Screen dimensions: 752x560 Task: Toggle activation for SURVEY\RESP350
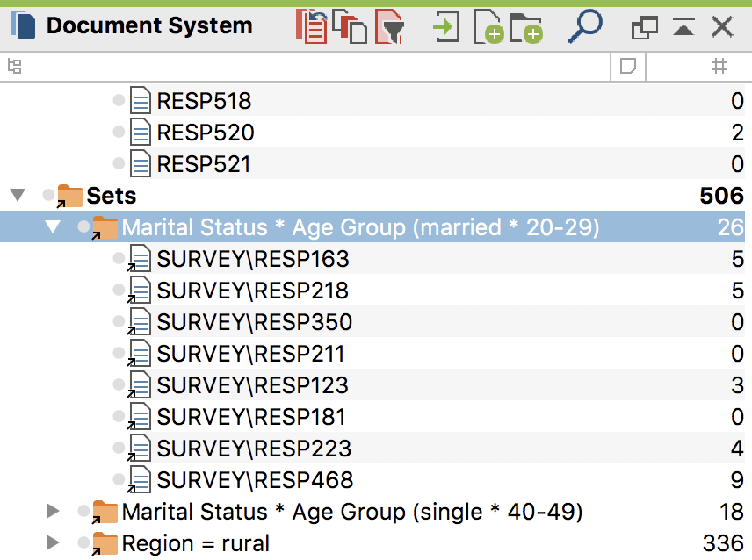coord(119,321)
